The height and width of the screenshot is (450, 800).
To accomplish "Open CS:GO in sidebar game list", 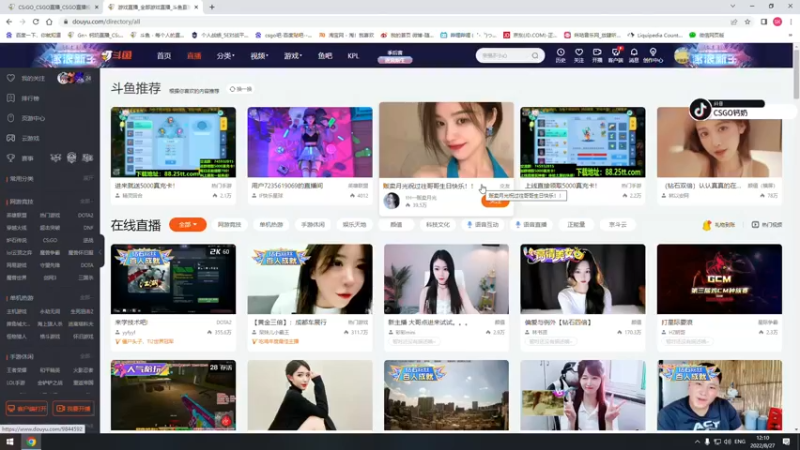I will [x=50, y=240].
